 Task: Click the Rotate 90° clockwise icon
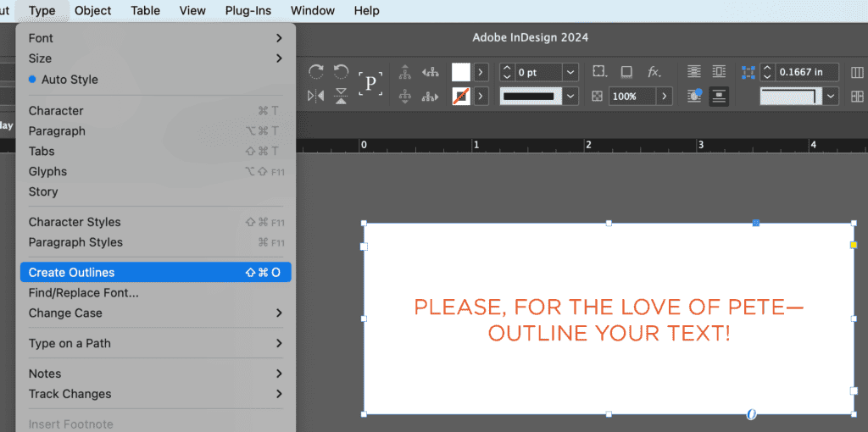316,72
